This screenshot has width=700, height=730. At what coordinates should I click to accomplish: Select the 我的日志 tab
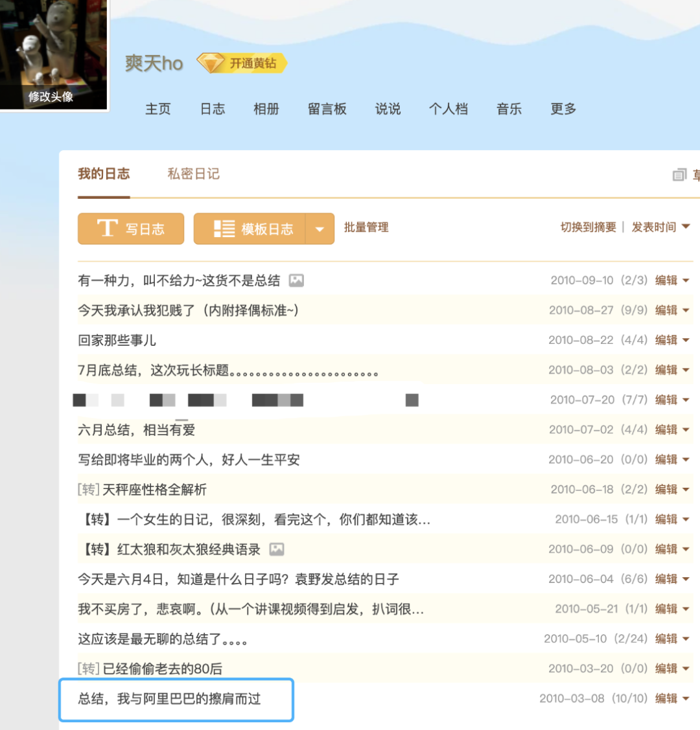point(104,174)
